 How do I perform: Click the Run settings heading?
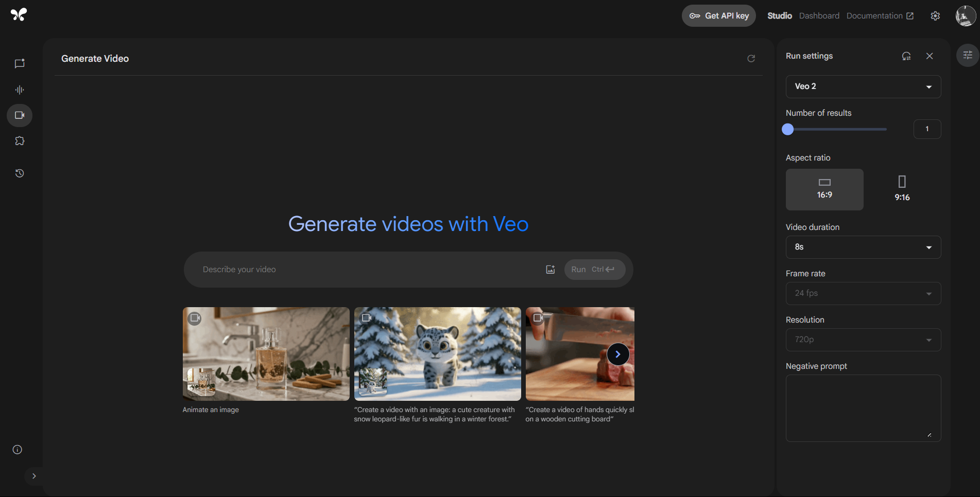[x=809, y=56]
